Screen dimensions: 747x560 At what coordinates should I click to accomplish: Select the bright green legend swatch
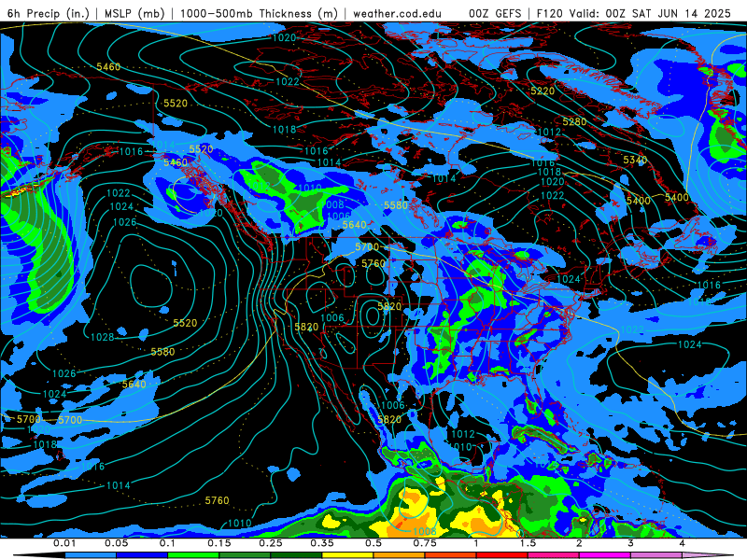tap(193, 555)
